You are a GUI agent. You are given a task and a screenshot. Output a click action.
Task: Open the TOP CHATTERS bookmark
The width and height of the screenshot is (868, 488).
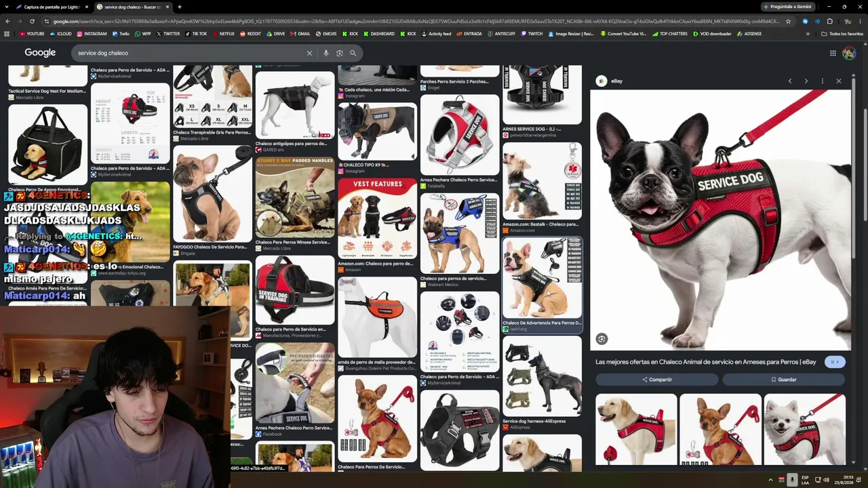click(x=669, y=34)
